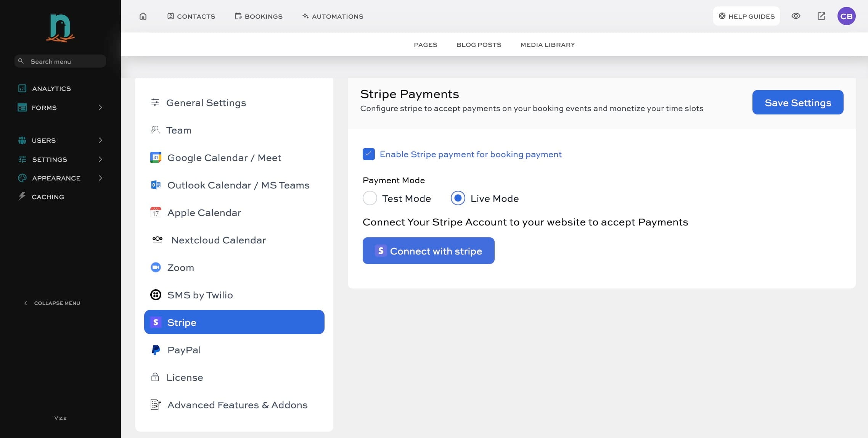Switch Payment Mode to Test Mode
Screen dimensions: 868x438
pos(369,198)
